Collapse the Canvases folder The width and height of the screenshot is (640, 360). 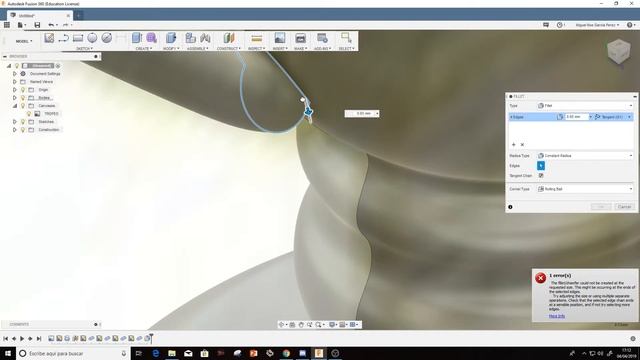point(15,106)
